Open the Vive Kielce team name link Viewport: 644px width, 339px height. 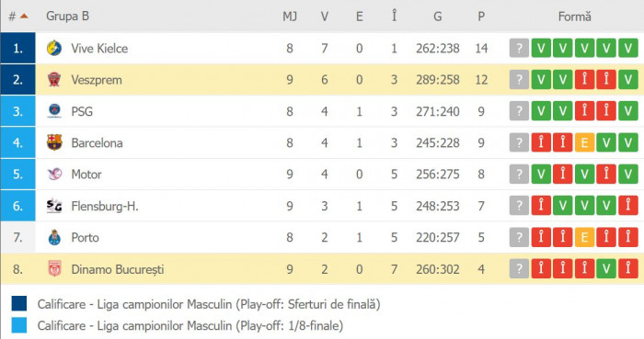pos(99,49)
